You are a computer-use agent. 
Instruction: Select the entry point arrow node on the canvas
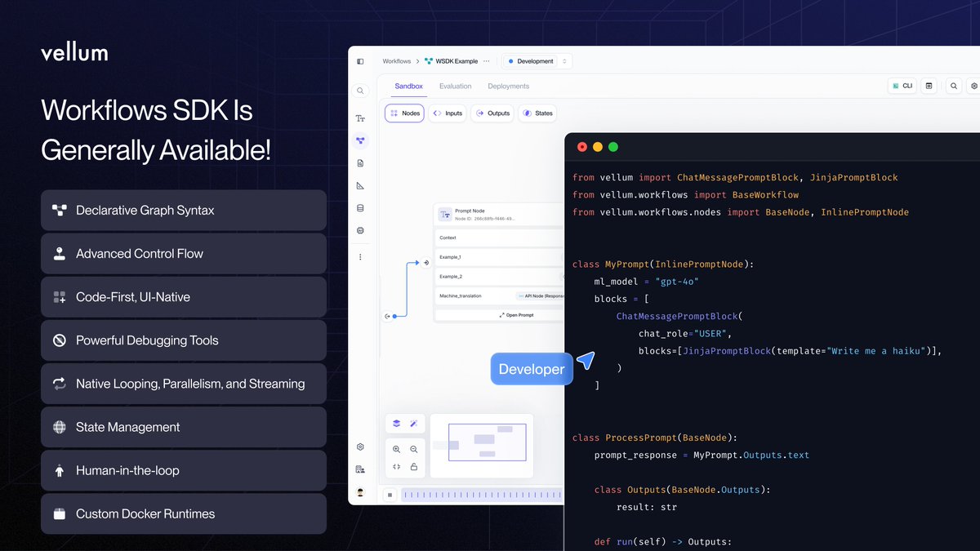tap(426, 263)
